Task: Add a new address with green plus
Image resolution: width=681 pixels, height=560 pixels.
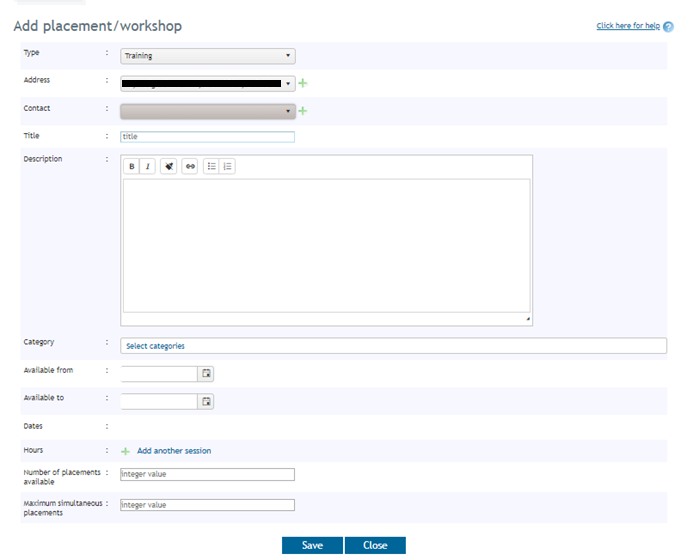Action: click(303, 83)
